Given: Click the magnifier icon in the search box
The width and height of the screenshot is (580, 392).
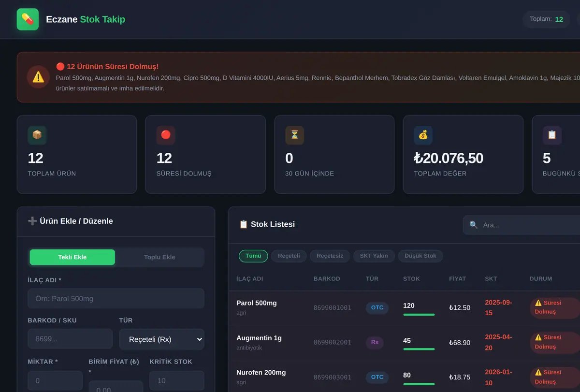Looking at the screenshot, I should tap(474, 225).
